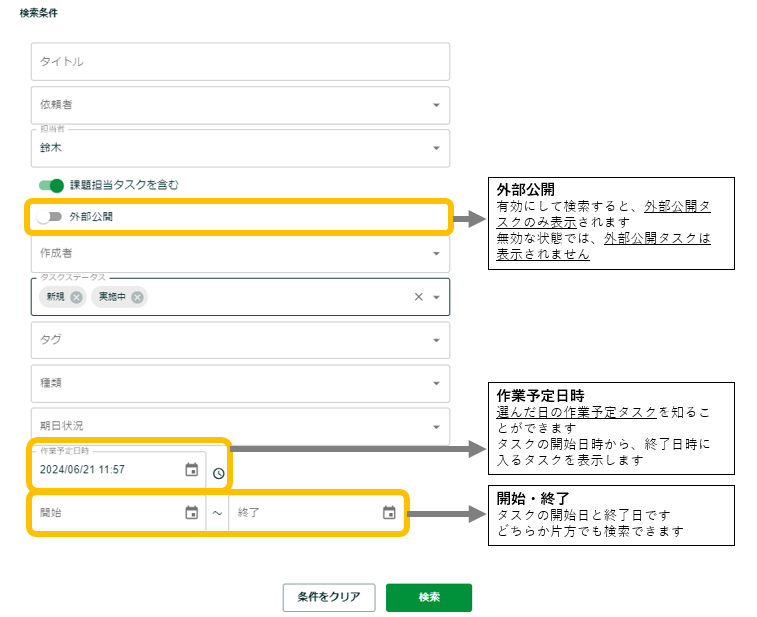Open the 期日状況 dropdown
757x617 pixels.
(x=436, y=427)
